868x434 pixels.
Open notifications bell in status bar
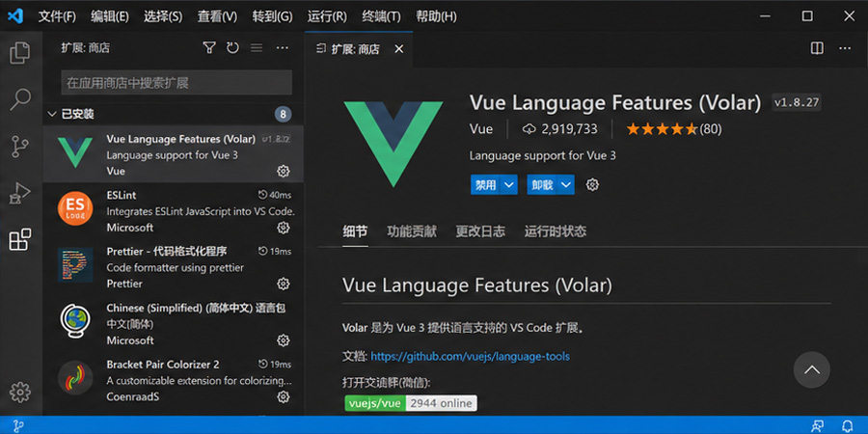[847, 425]
